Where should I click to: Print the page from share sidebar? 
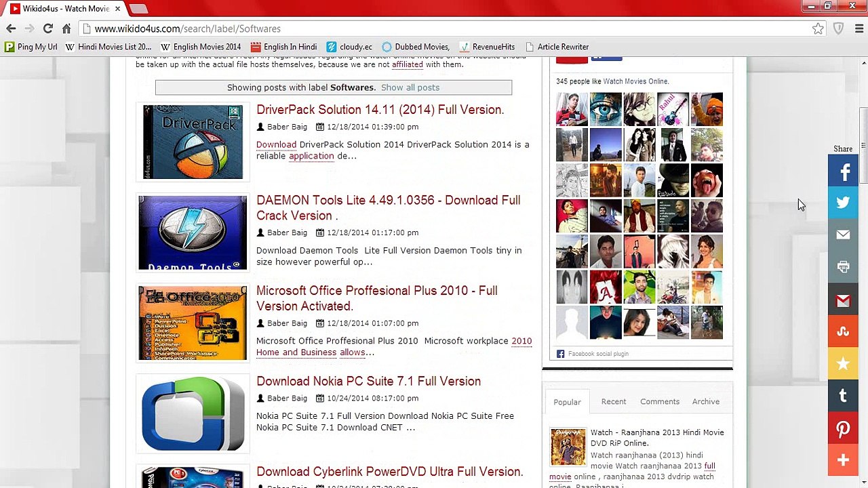point(844,267)
